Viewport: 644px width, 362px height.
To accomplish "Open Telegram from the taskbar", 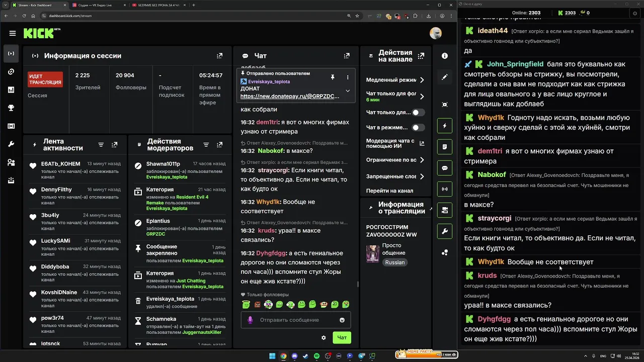I will click(x=361, y=356).
